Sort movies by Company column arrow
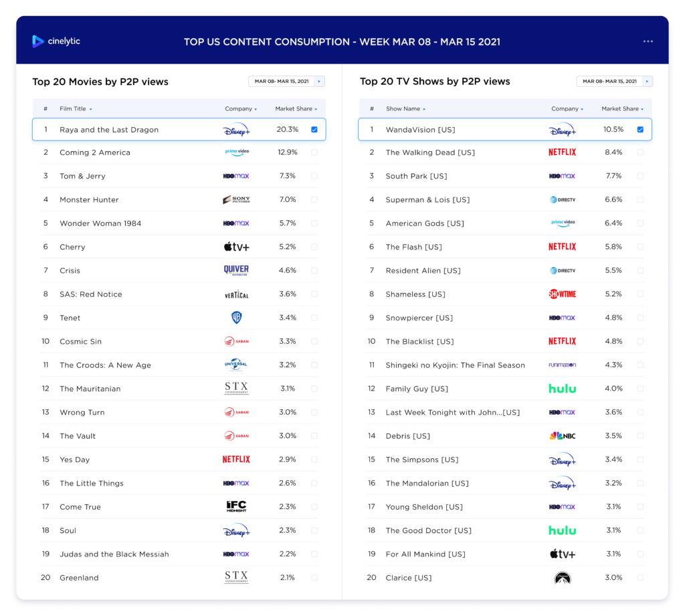 pos(256,109)
